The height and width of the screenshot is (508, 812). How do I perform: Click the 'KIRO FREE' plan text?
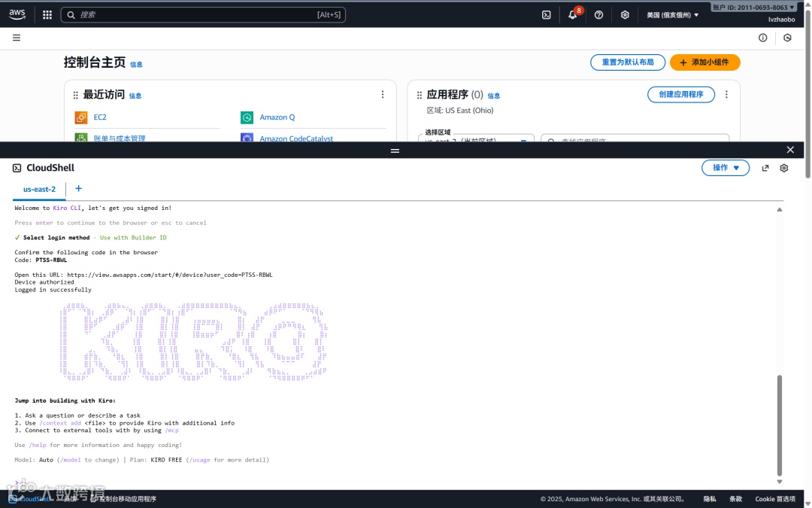[166, 460]
